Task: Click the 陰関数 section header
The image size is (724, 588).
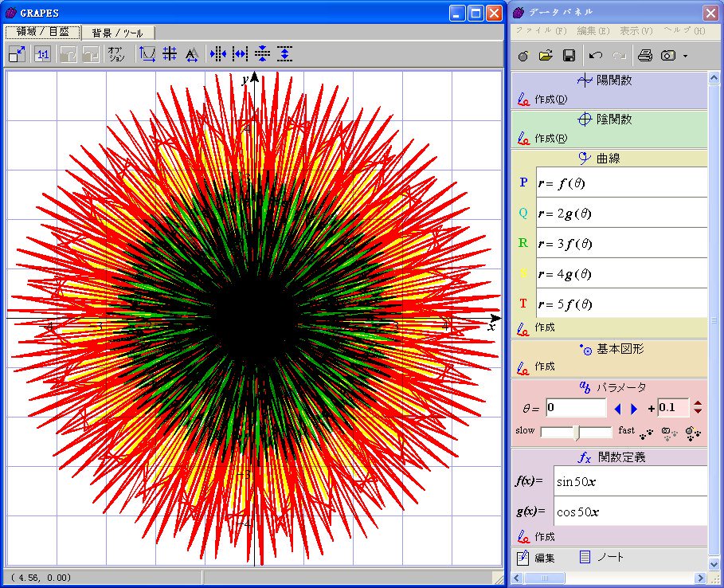Action: click(609, 120)
